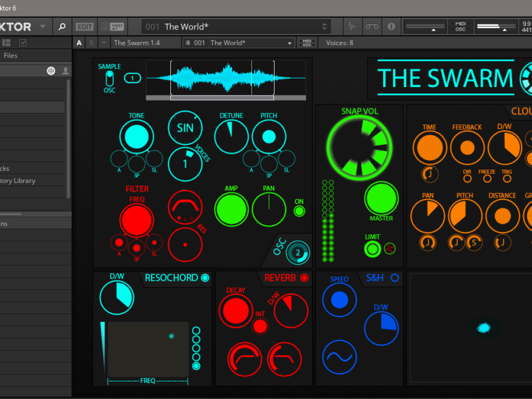Click the waveform sample map icon in toolbar
Screen dimensions: 532x399
(353, 27)
